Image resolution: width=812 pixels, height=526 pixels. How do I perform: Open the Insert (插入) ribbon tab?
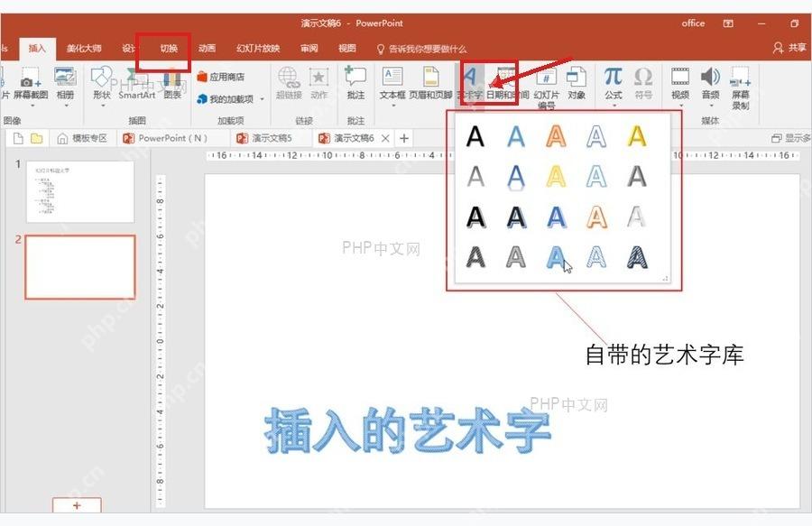[x=37, y=48]
